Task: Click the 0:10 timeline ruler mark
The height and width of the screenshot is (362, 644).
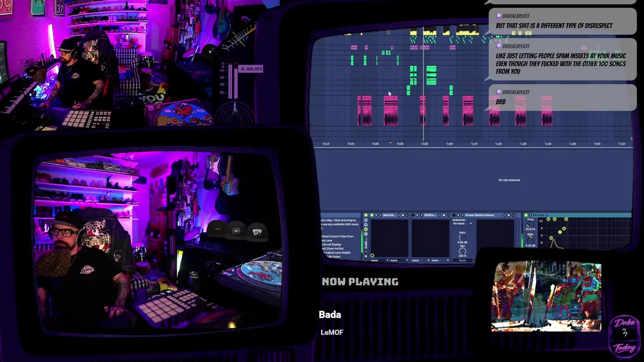Action: point(326,144)
